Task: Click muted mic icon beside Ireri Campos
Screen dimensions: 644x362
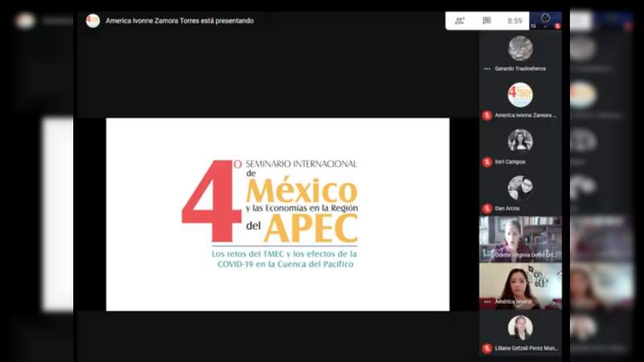Action: pyautogui.click(x=487, y=162)
